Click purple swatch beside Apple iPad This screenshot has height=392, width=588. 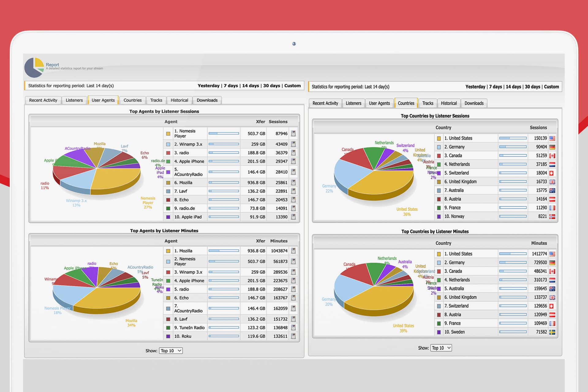[x=168, y=217]
